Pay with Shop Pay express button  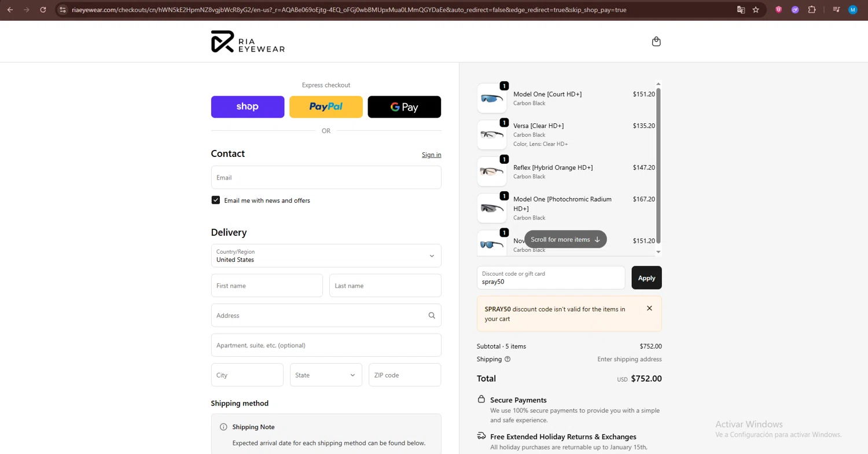point(248,107)
